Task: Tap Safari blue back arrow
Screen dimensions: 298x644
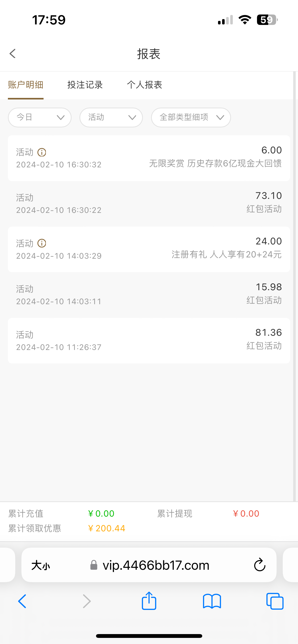Action: click(x=22, y=601)
